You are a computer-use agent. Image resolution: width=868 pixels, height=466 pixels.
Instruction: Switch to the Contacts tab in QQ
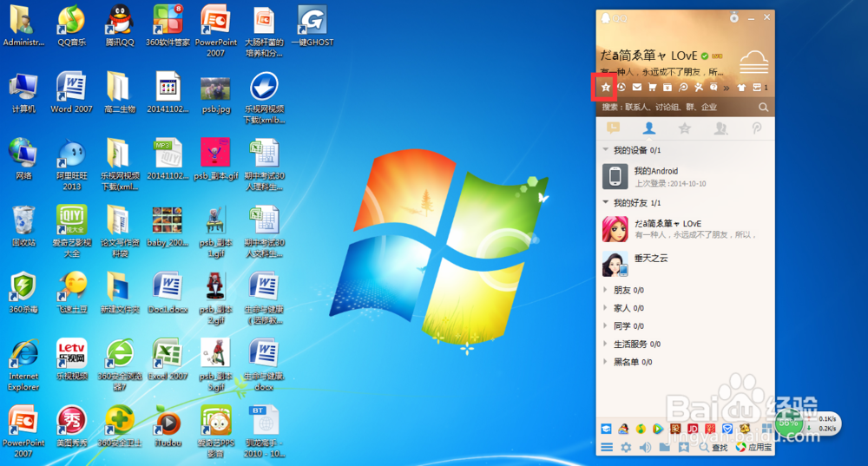[648, 128]
